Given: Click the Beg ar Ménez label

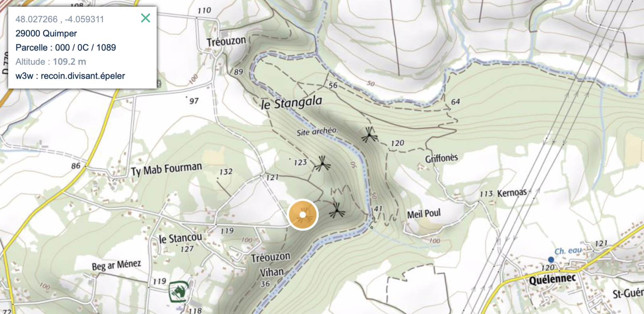Looking at the screenshot, I should tap(116, 265).
